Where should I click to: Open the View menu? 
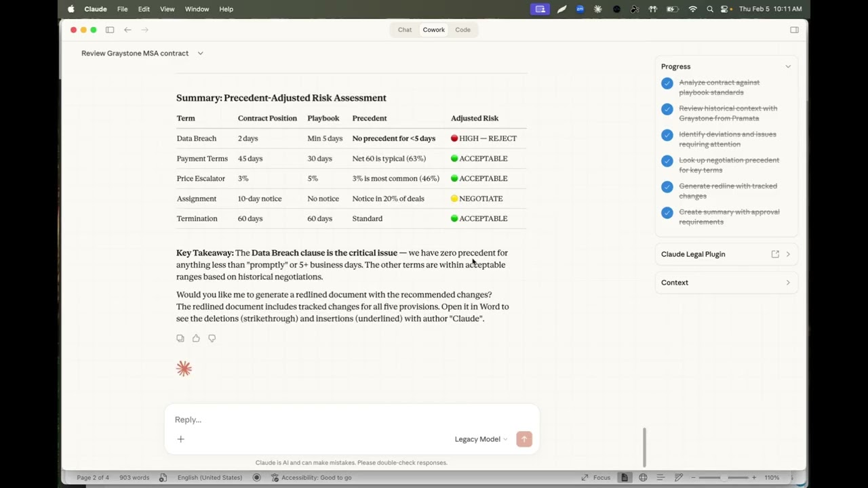click(x=167, y=9)
